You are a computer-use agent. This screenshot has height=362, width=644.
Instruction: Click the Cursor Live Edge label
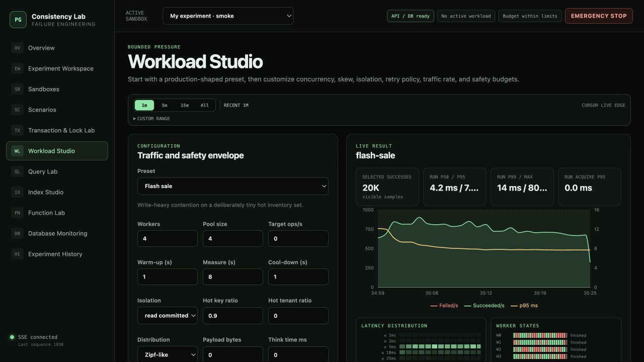603,105
